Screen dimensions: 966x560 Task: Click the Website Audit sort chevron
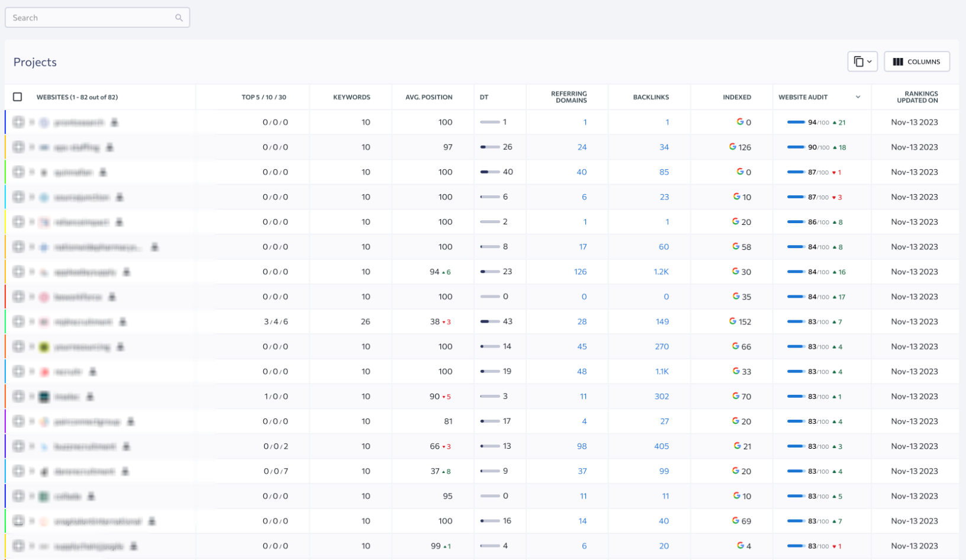coord(858,97)
